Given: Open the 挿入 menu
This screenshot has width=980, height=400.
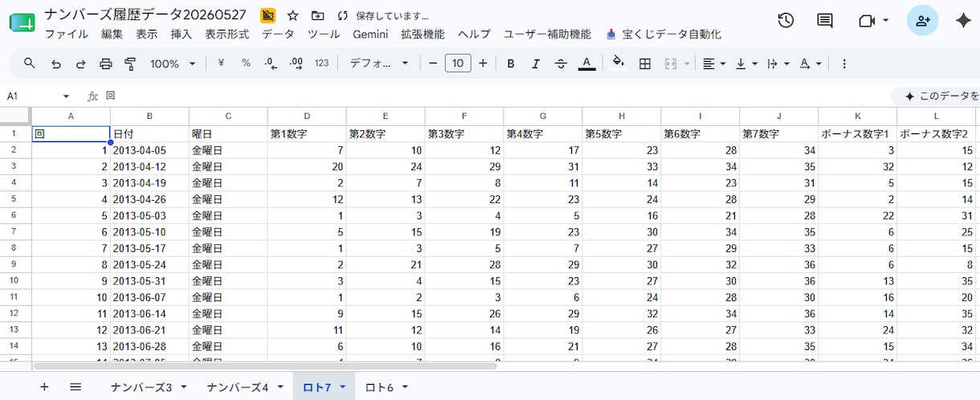Looking at the screenshot, I should (182, 34).
